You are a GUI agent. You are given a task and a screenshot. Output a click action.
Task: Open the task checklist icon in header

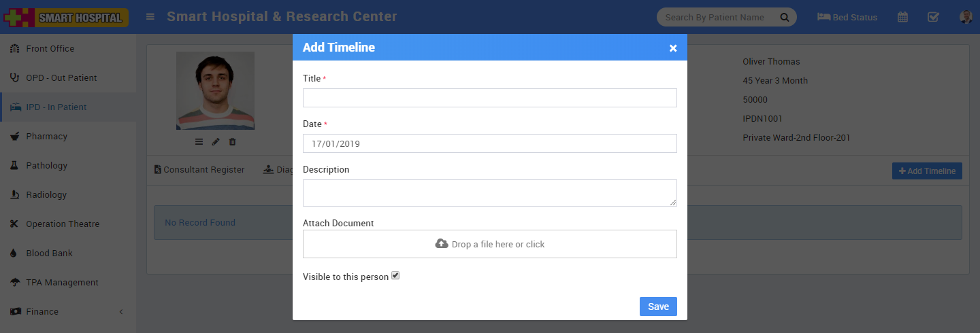(934, 17)
